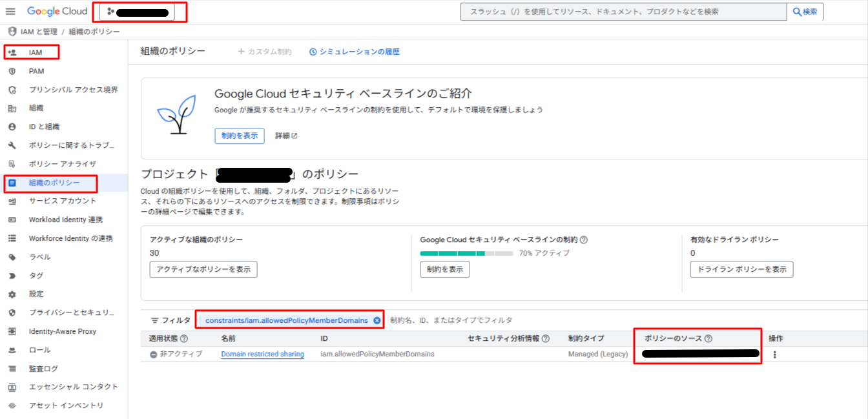
Task: Open エッセンシャル コンタクト sidebar item
Action: [74, 387]
